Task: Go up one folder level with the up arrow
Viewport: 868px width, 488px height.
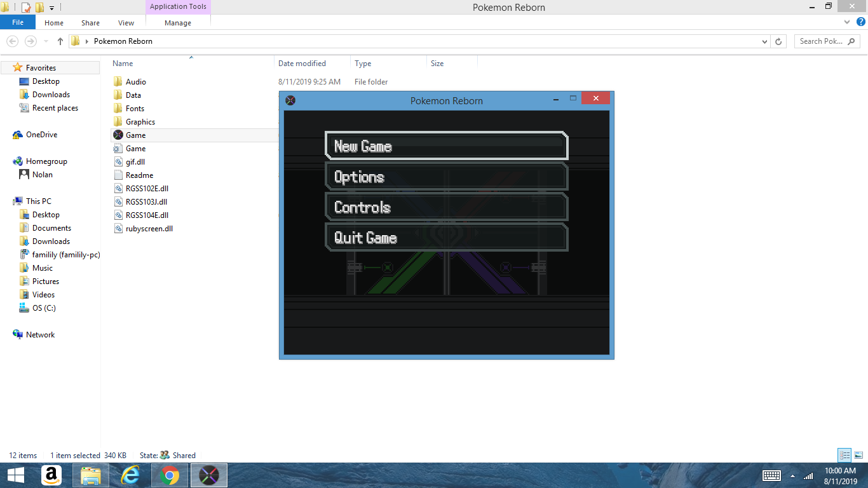Action: [60, 41]
